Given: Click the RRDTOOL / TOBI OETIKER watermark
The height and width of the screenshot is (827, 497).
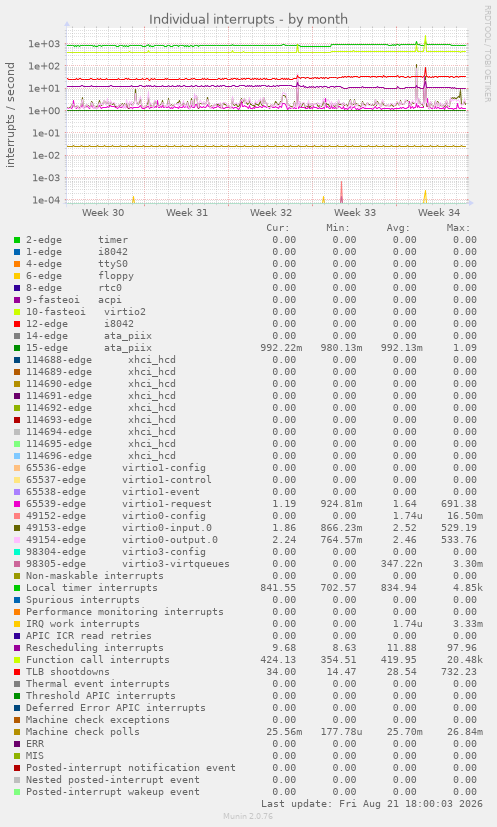Looking at the screenshot, I should click(487, 54).
